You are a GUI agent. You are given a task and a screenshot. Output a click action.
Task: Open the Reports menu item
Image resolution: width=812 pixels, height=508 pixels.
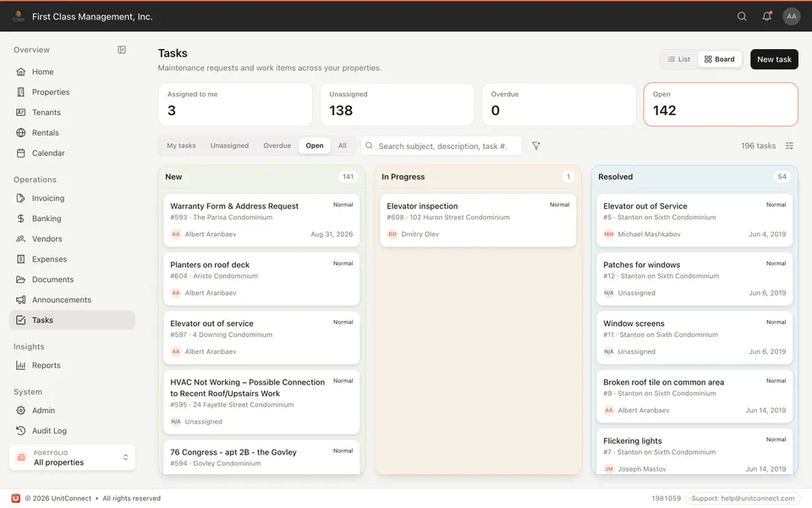tap(72, 366)
